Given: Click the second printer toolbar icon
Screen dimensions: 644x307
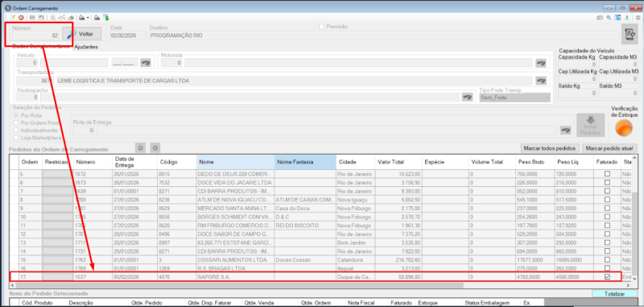Looking at the screenshot, I should tap(97, 18).
